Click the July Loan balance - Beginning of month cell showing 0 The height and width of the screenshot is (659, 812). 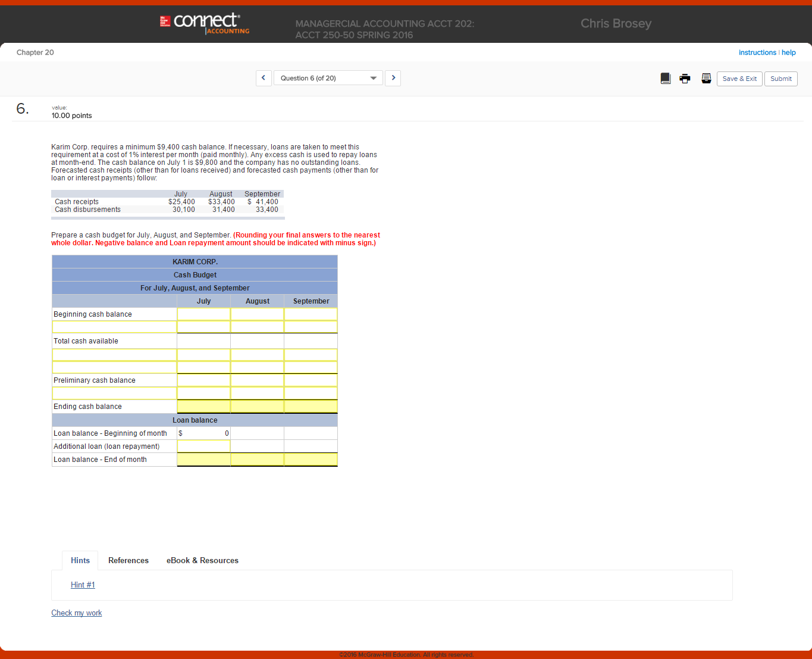pos(203,433)
